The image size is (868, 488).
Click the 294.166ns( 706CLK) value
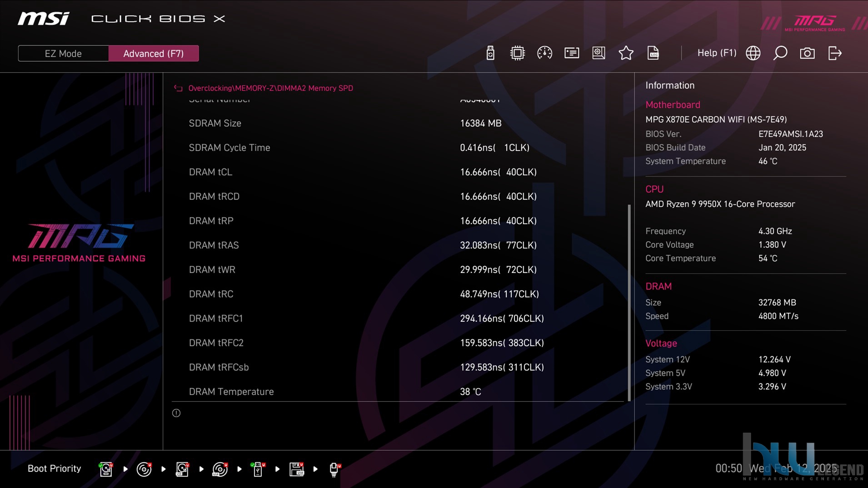(502, 319)
